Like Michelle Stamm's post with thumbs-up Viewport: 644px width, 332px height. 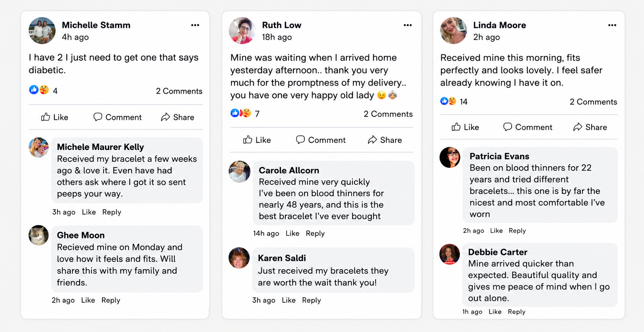55,117
